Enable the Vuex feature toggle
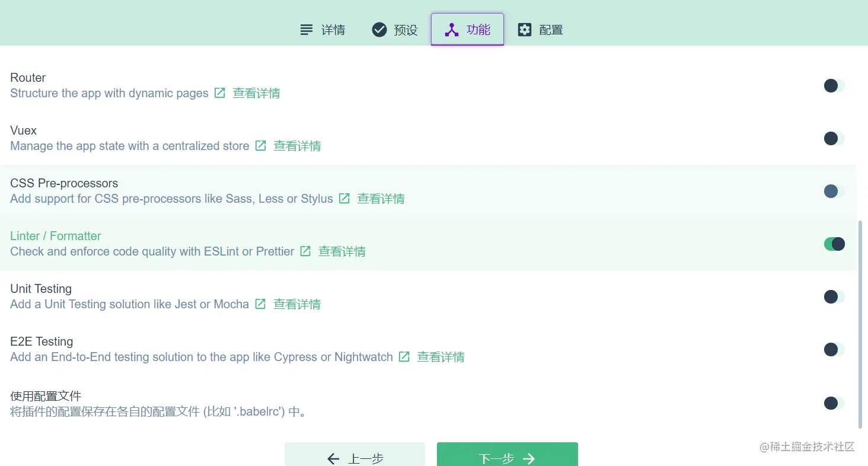The height and width of the screenshot is (466, 868). 834,138
